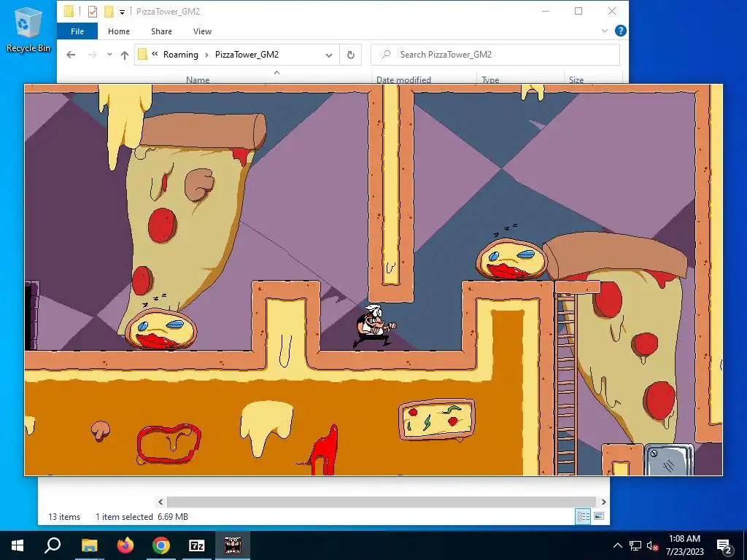Select the New folder quick access icon
This screenshot has height=560, width=747.
click(x=109, y=12)
